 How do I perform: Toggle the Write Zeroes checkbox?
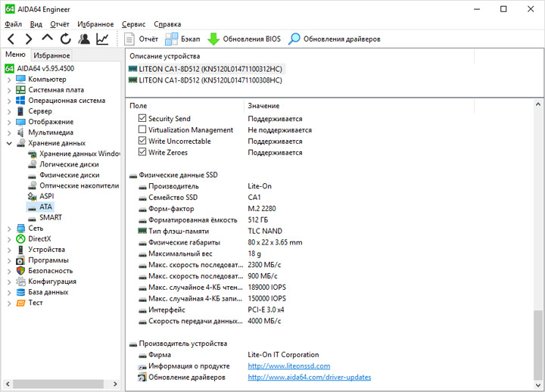click(x=142, y=152)
